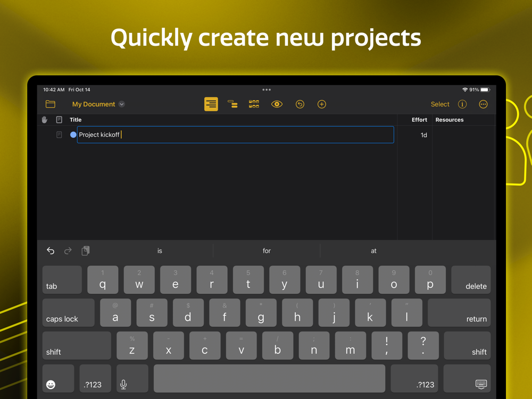This screenshot has height=399, width=532.
Task: Click the blue status circle of Project kickoff
Action: click(73, 135)
